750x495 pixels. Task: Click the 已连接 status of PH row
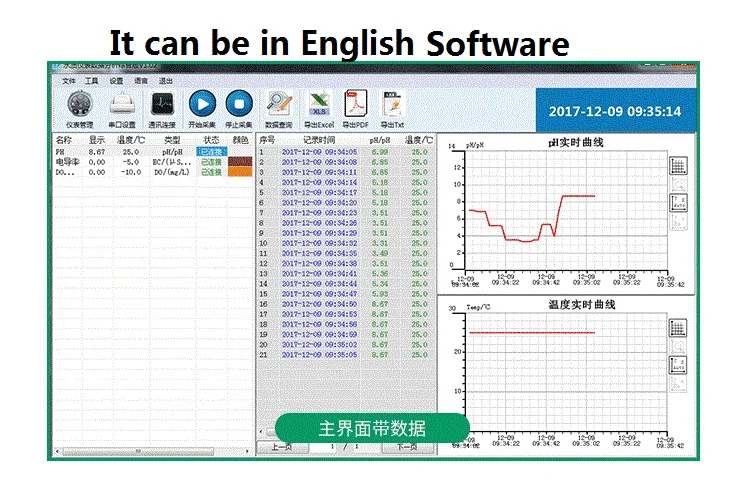211,152
